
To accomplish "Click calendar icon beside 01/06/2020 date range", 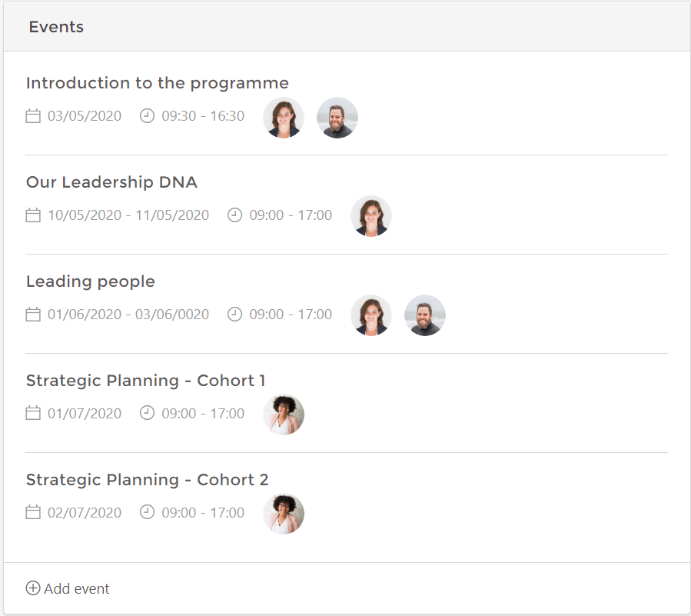I will [x=33, y=315].
